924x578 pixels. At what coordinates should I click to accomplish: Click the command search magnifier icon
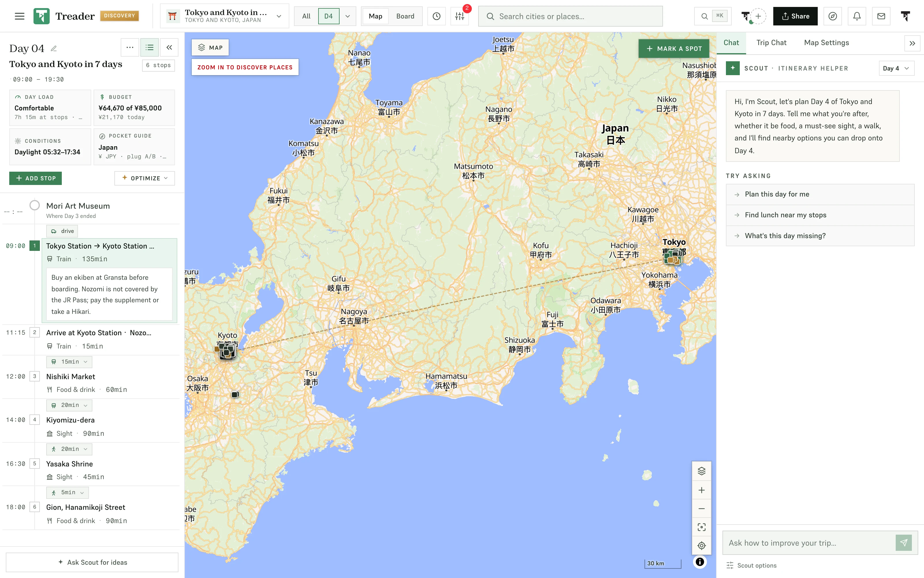click(705, 16)
